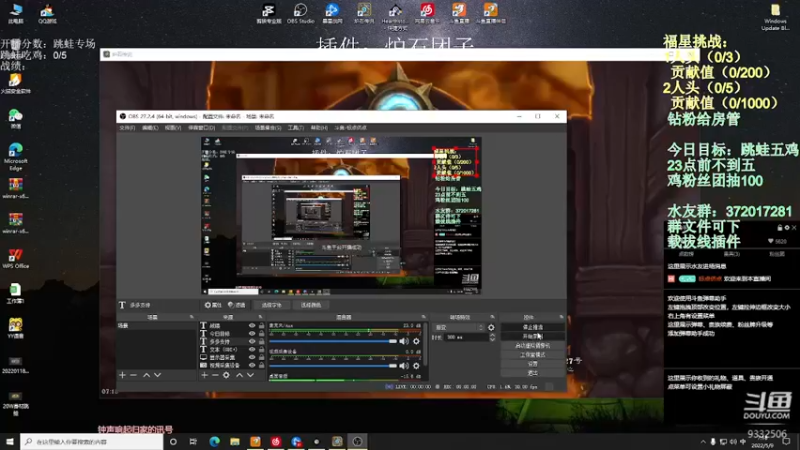Float the 混音器 dock panel icon
This screenshot has height=450, width=800.
coord(423,317)
